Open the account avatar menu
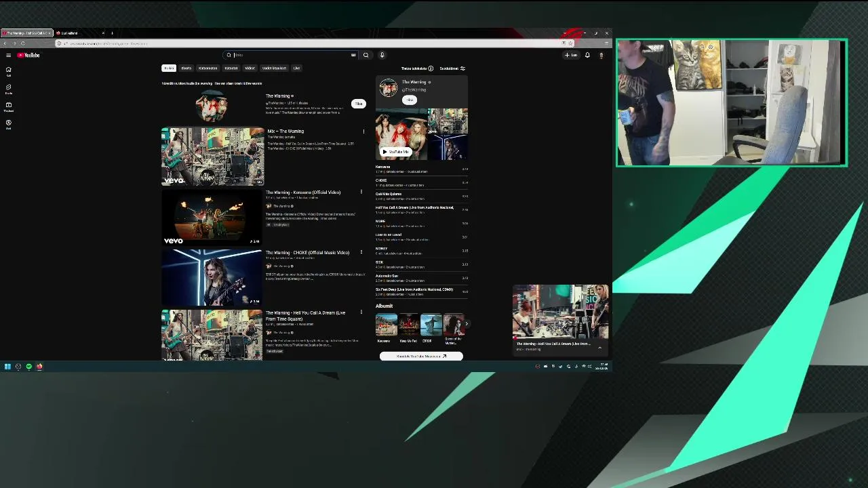The height and width of the screenshot is (488, 868). click(601, 55)
